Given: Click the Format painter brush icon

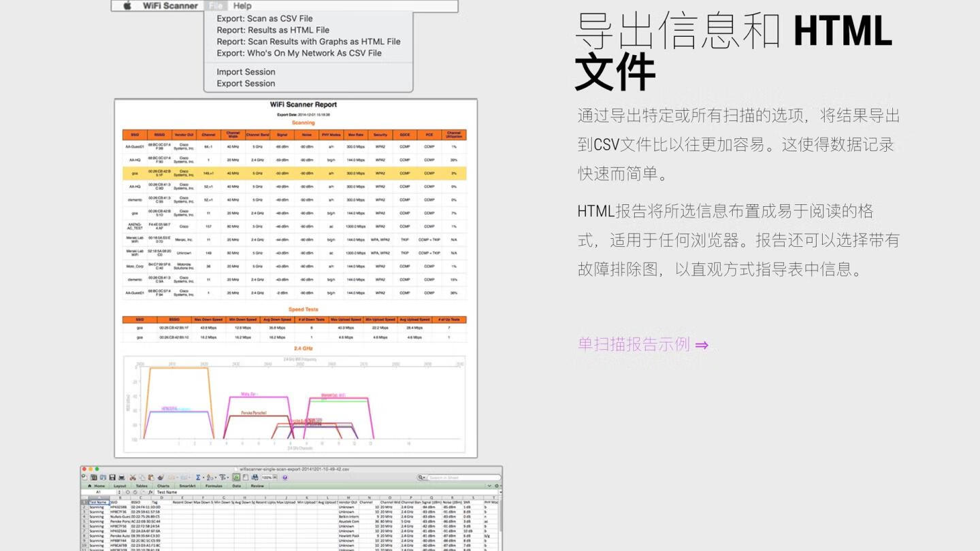Looking at the screenshot, I should pos(161,478).
